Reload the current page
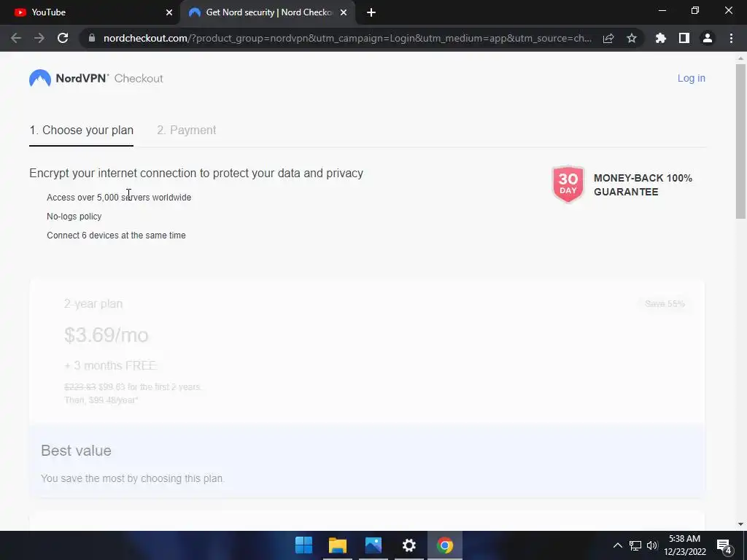 point(63,38)
